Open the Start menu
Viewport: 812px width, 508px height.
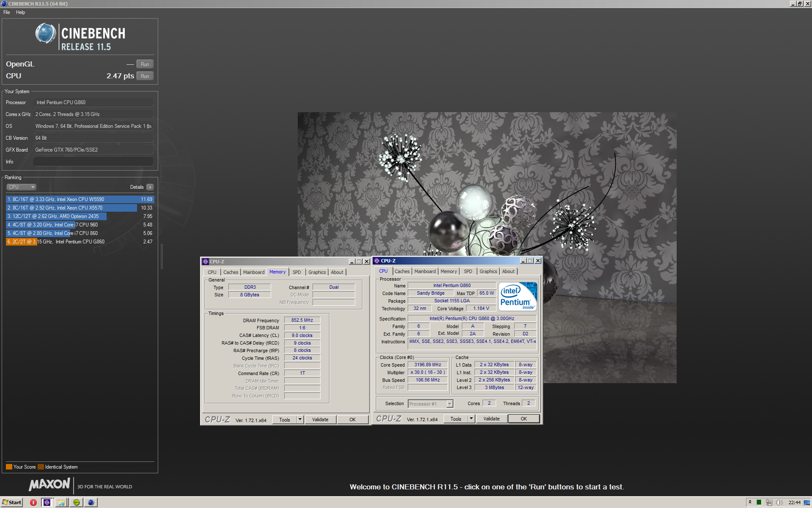click(x=12, y=502)
